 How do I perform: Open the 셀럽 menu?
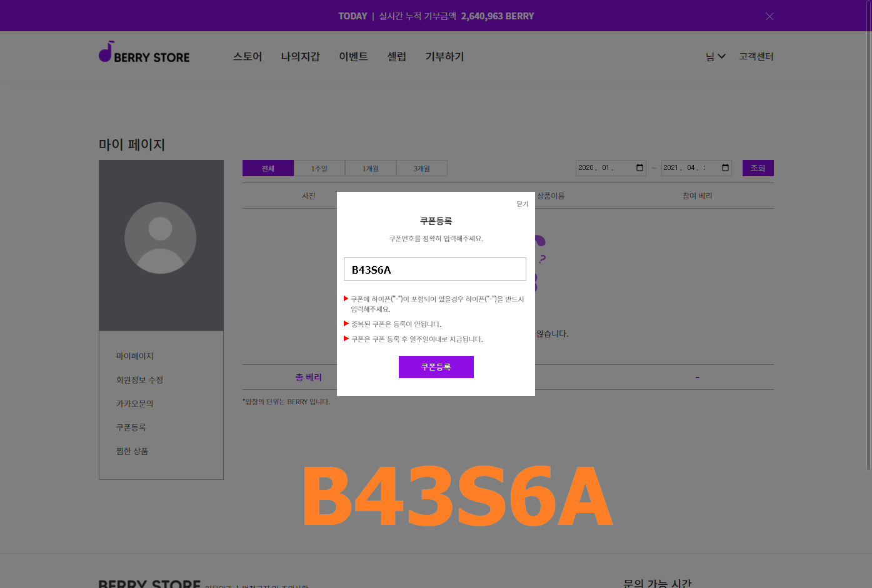click(x=396, y=56)
